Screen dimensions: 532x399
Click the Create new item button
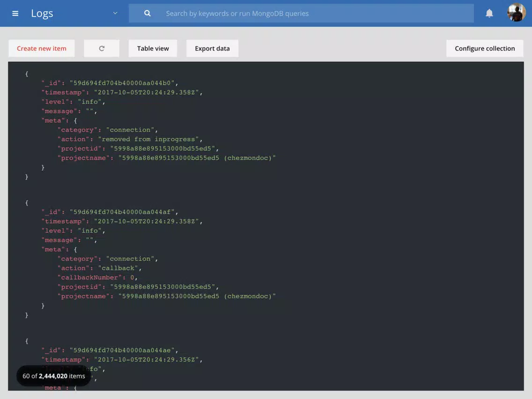tap(41, 49)
